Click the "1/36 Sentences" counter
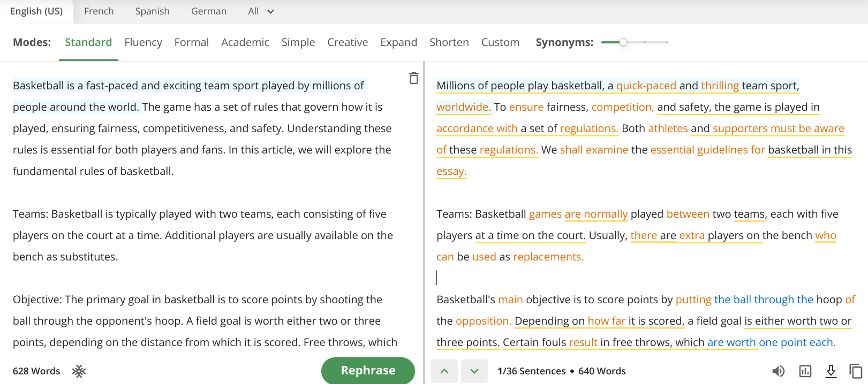This screenshot has width=868, height=384. [531, 371]
